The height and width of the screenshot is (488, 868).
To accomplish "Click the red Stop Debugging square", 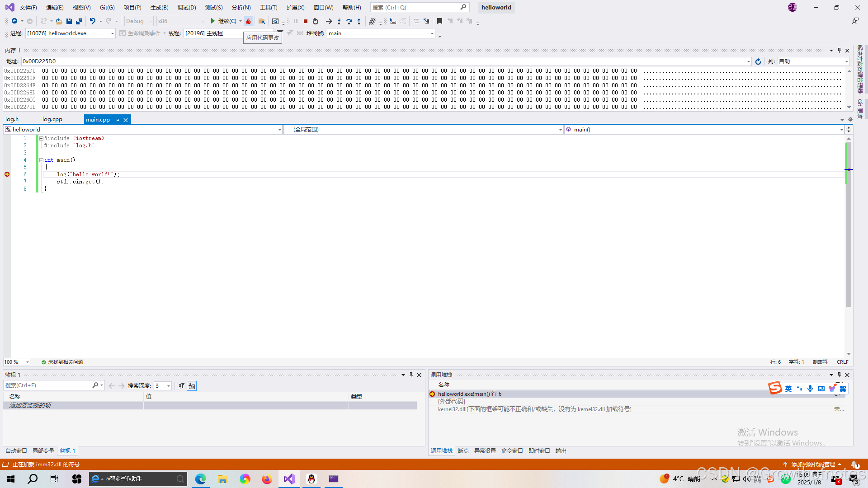I will coord(306,21).
